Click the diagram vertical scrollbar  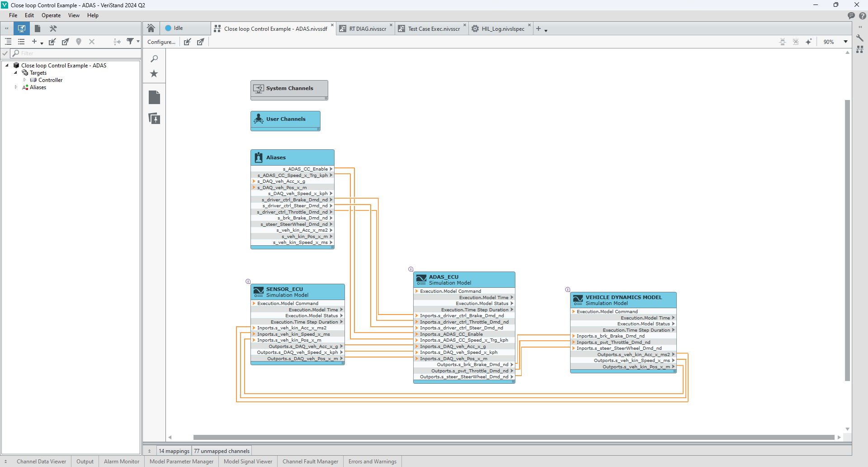[x=848, y=240]
